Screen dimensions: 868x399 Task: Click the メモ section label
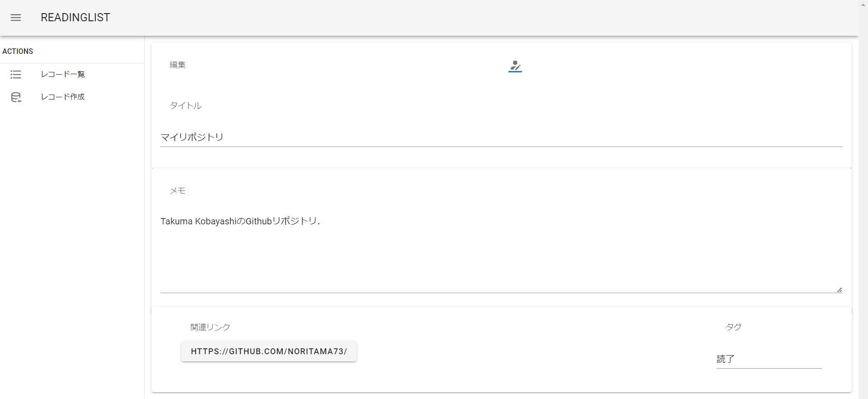(x=177, y=191)
